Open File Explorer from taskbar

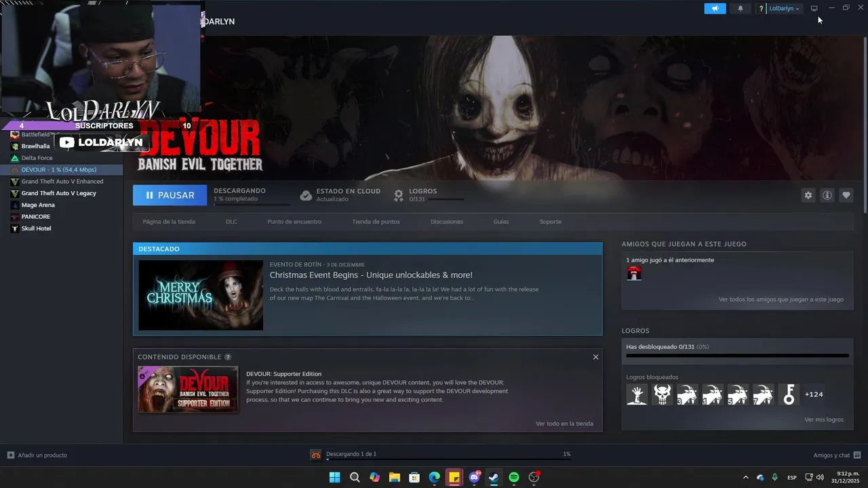coord(394,477)
